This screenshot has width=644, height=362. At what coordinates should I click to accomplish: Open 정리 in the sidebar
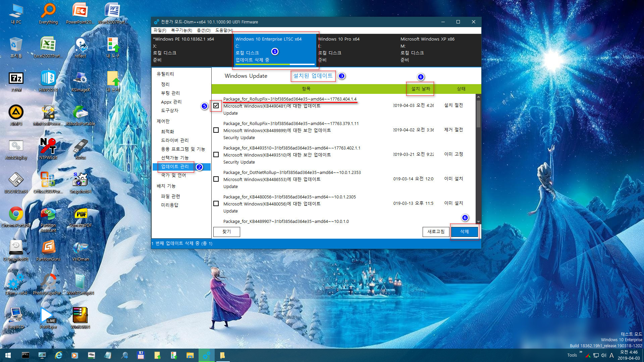click(x=165, y=84)
